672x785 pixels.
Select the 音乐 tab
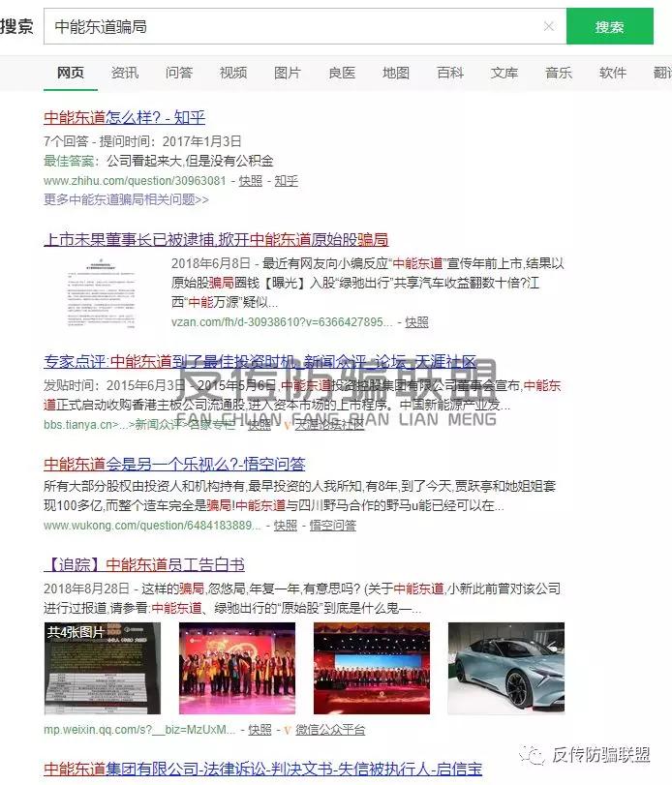(x=559, y=74)
